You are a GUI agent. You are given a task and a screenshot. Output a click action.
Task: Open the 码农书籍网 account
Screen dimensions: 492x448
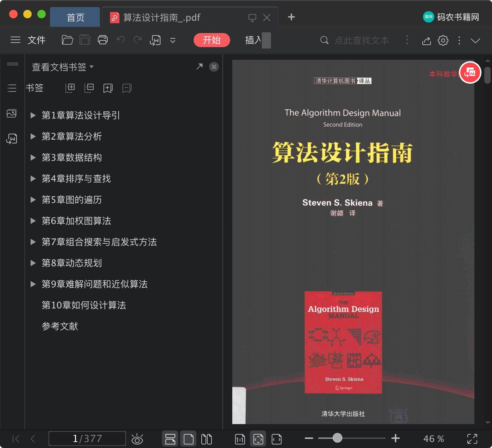pyautogui.click(x=451, y=17)
